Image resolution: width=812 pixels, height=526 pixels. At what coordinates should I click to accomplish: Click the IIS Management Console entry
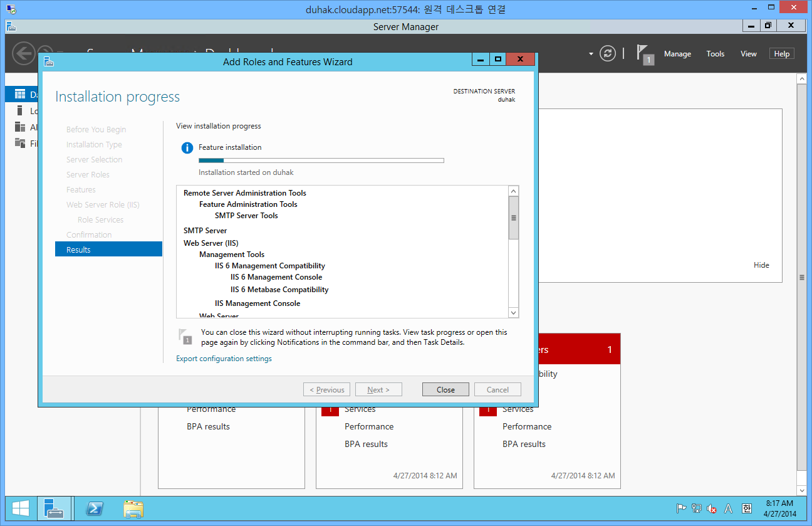pyautogui.click(x=258, y=303)
